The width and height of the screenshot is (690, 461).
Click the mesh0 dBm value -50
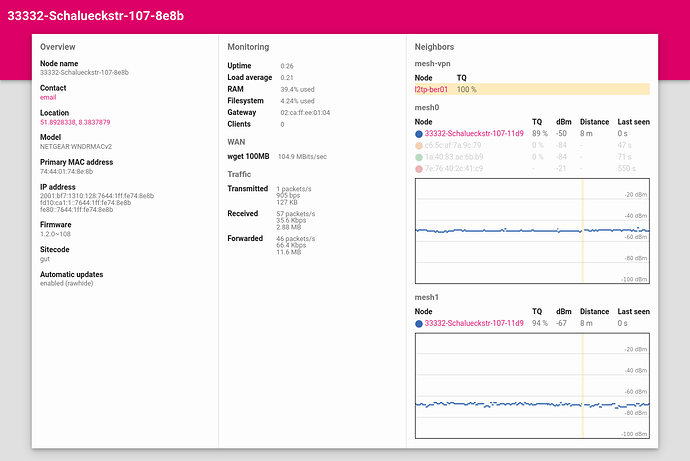(561, 133)
